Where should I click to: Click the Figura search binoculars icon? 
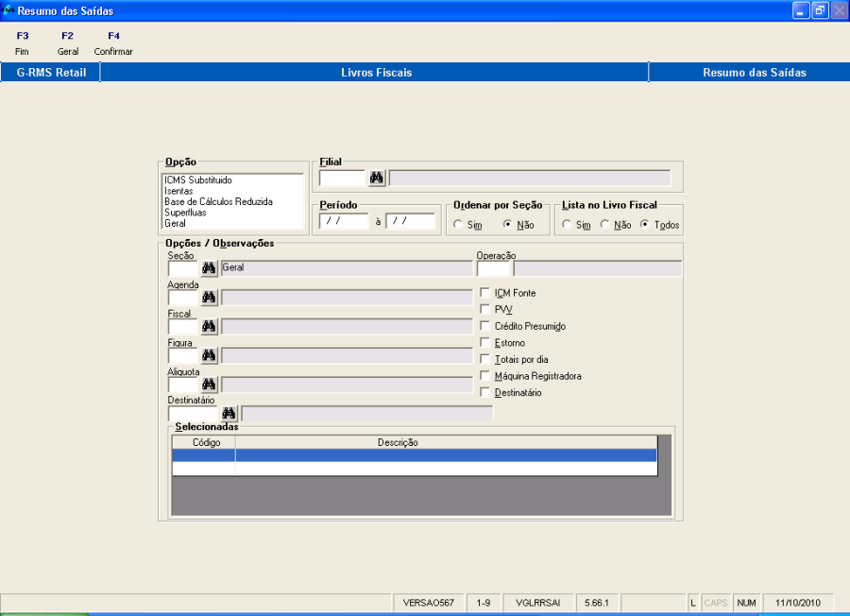click(x=209, y=355)
